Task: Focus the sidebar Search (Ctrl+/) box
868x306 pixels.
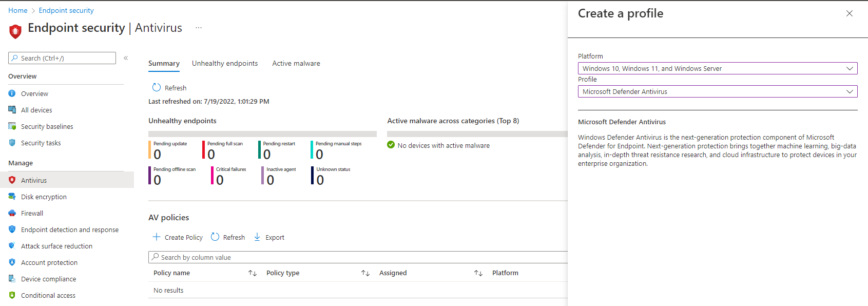Action: [x=62, y=58]
